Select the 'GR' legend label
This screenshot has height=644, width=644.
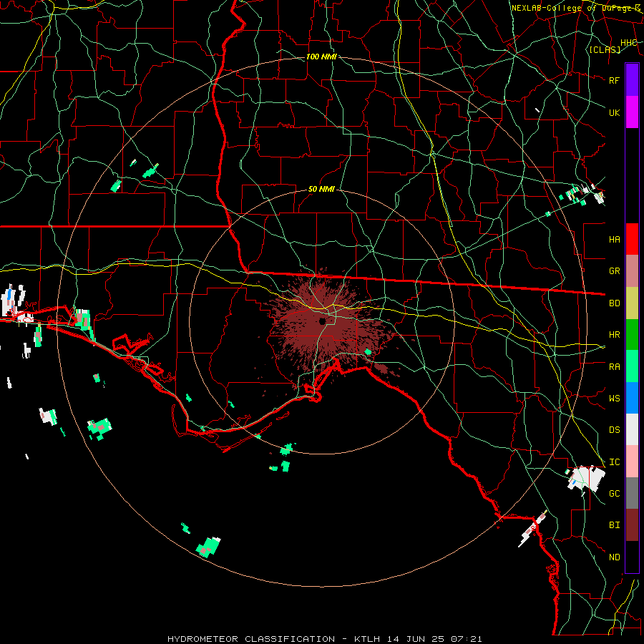614,271
